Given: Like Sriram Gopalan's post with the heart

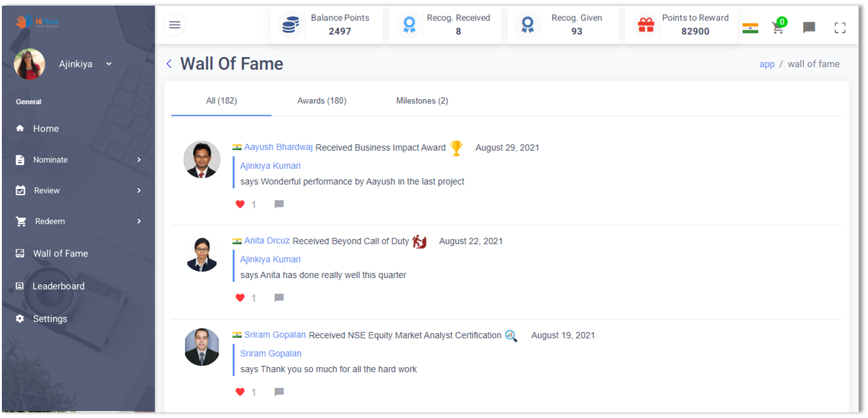Looking at the screenshot, I should point(240,392).
